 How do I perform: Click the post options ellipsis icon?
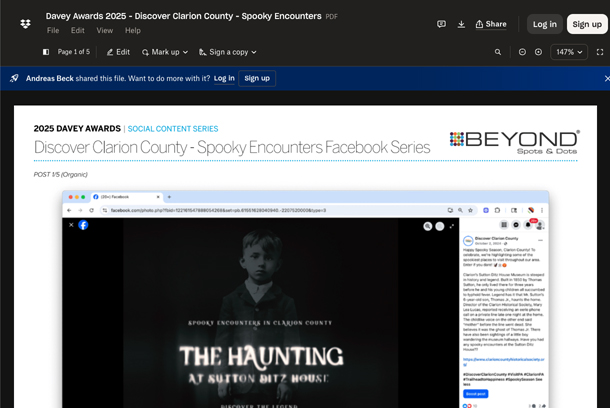(540, 241)
